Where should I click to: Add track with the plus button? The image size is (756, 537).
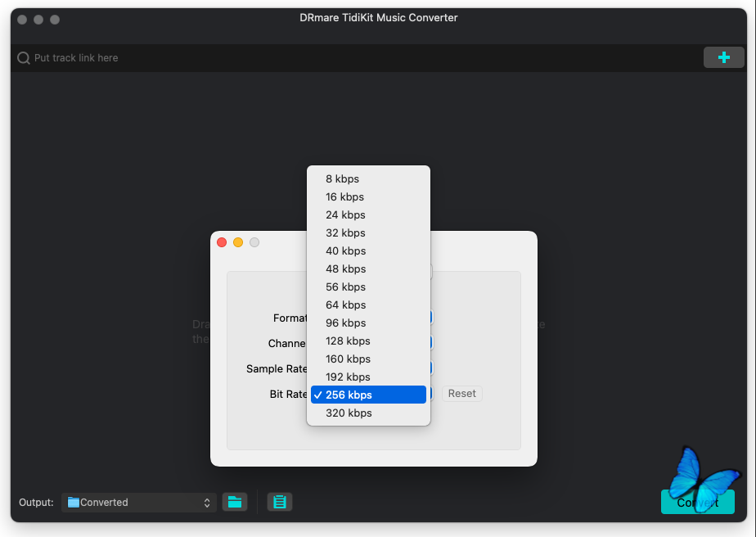click(723, 57)
